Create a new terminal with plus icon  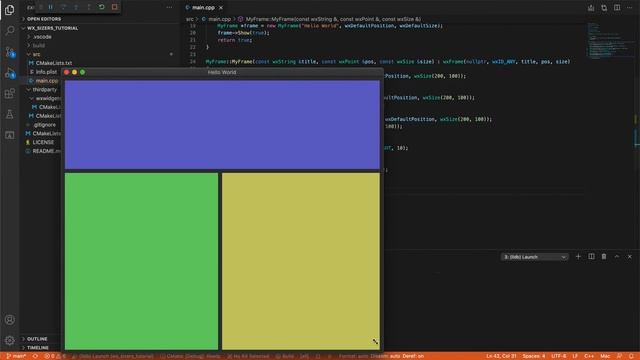click(x=578, y=256)
